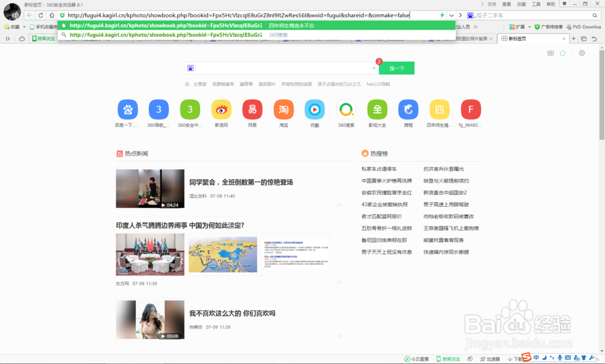Screen dimensions: 605x364
Task: Expand the search box suggestion arrow
Action: [374, 68]
